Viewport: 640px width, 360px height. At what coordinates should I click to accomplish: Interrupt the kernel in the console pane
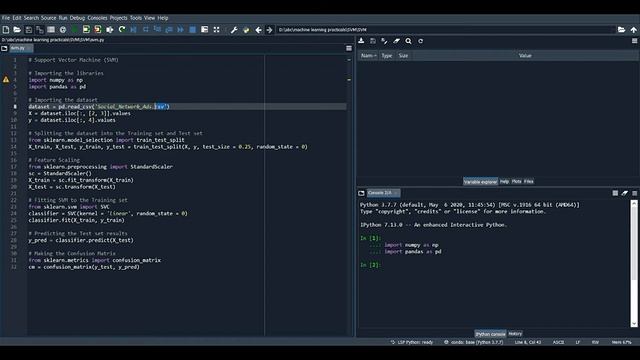[615, 193]
